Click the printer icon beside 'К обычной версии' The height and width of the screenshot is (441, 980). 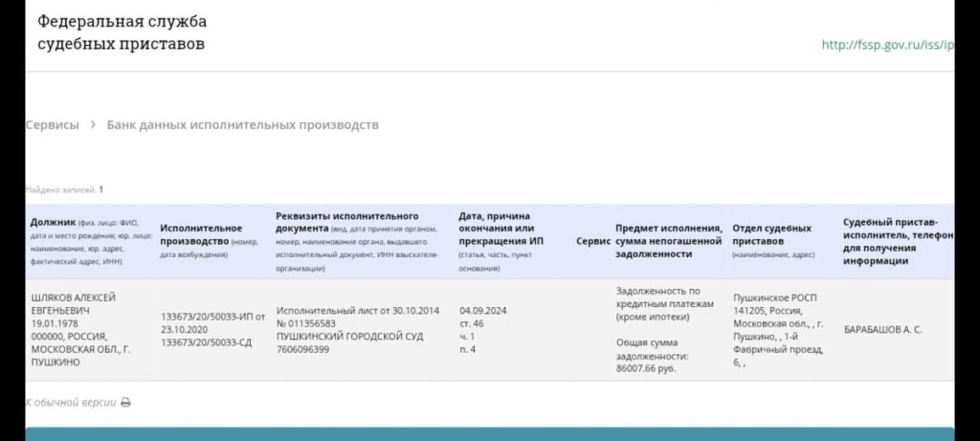tap(125, 403)
